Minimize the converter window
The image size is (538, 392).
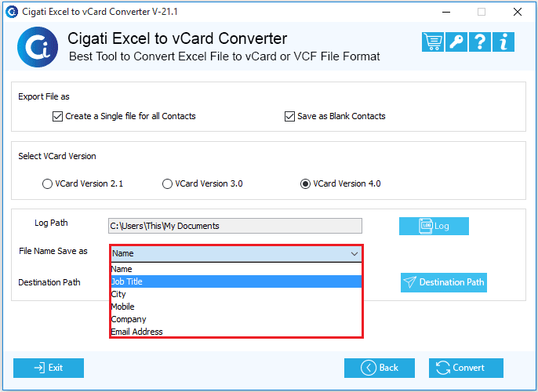coord(446,12)
